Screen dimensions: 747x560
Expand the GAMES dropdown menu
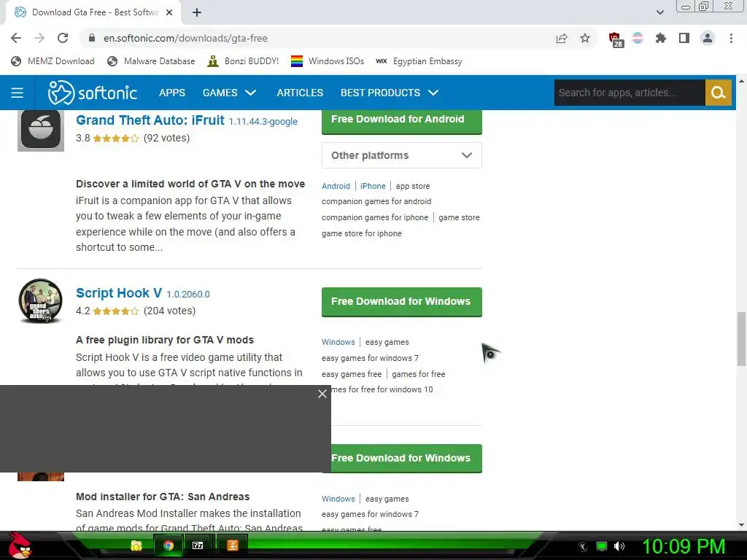pos(229,93)
